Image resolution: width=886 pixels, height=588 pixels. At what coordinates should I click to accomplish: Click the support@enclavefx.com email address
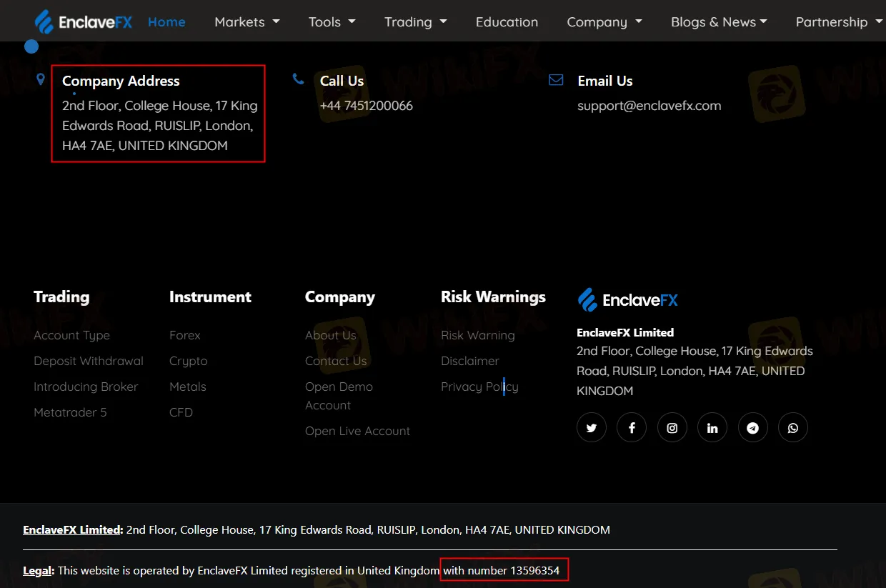click(x=649, y=106)
